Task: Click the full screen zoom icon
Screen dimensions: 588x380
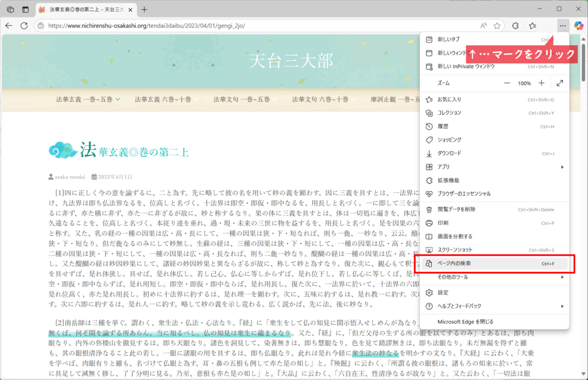Action: pos(560,83)
